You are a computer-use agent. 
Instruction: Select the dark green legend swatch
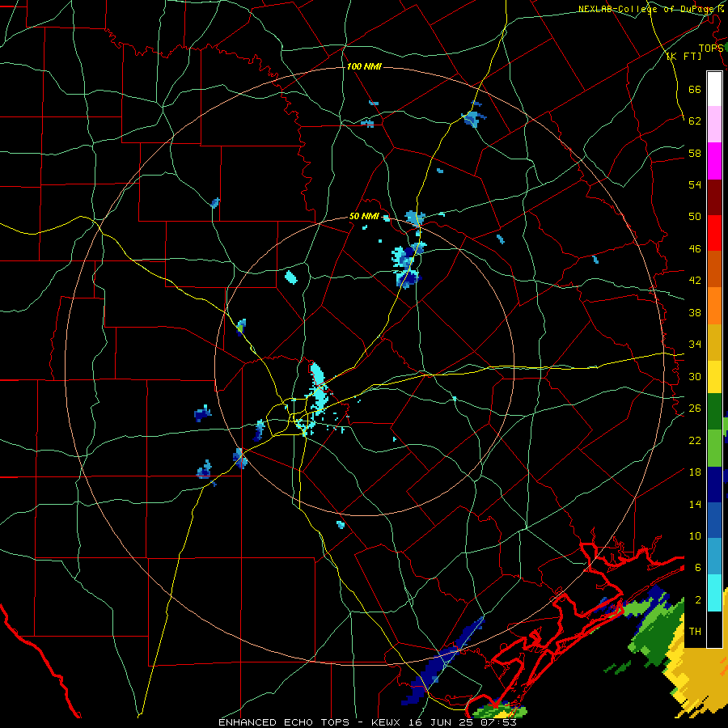click(x=714, y=412)
